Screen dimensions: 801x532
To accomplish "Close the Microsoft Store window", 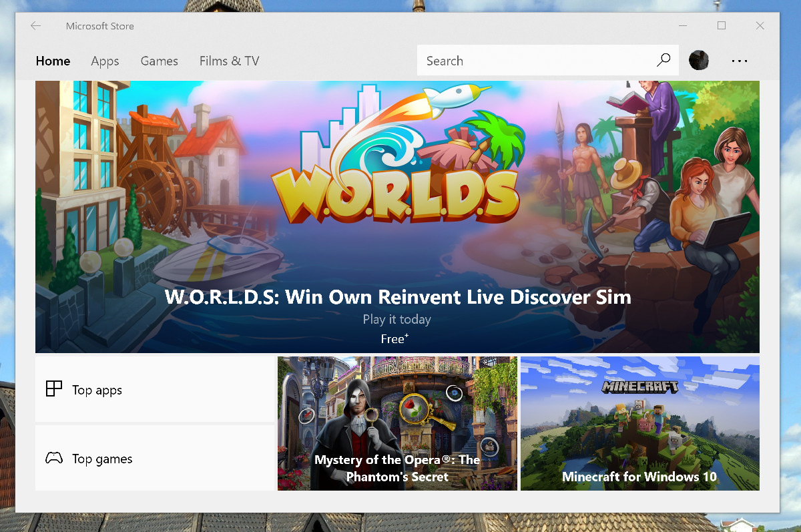I will (760, 26).
